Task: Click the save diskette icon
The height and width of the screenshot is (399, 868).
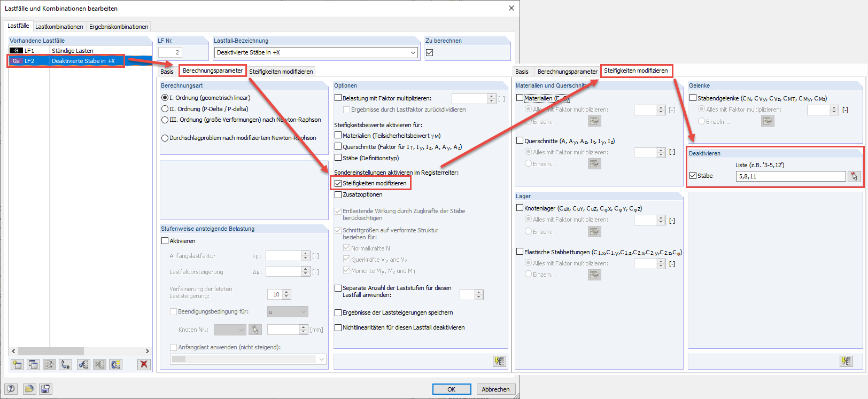Action: point(45,389)
